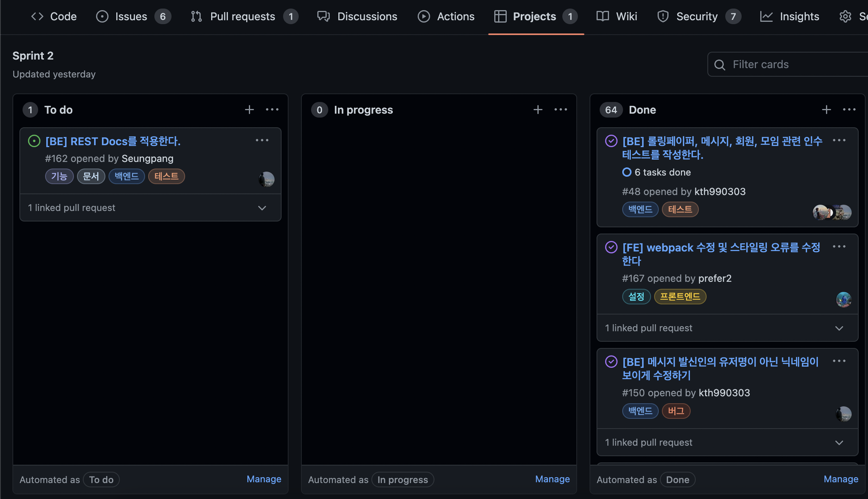Open To do column three-dot menu
This screenshot has height=499, width=868.
[272, 110]
